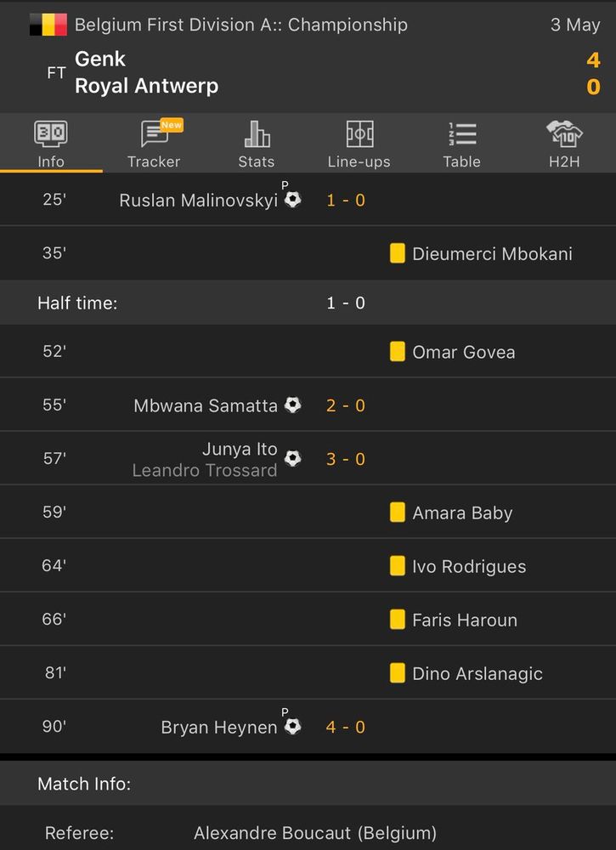The image size is (616, 850).
Task: Tap the goal ball icon next to Malinovskyi
Action: pos(293,200)
